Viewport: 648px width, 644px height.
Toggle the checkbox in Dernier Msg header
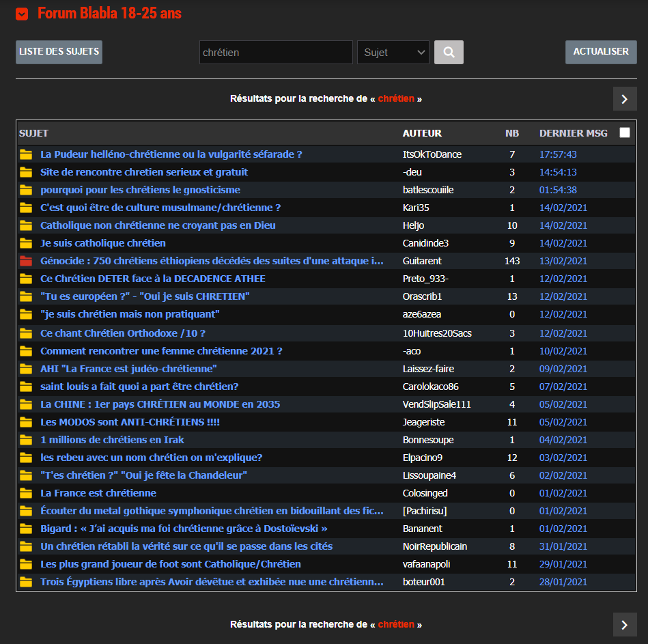click(624, 133)
